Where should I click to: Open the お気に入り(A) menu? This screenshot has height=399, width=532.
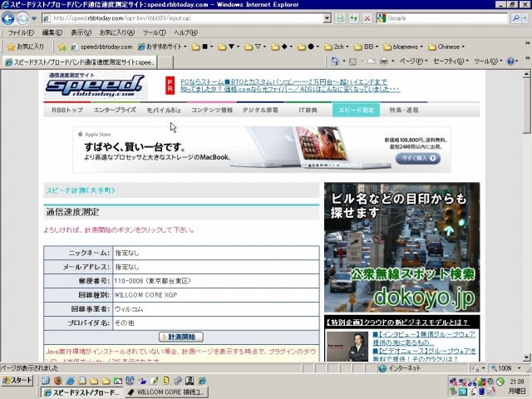[x=117, y=33]
